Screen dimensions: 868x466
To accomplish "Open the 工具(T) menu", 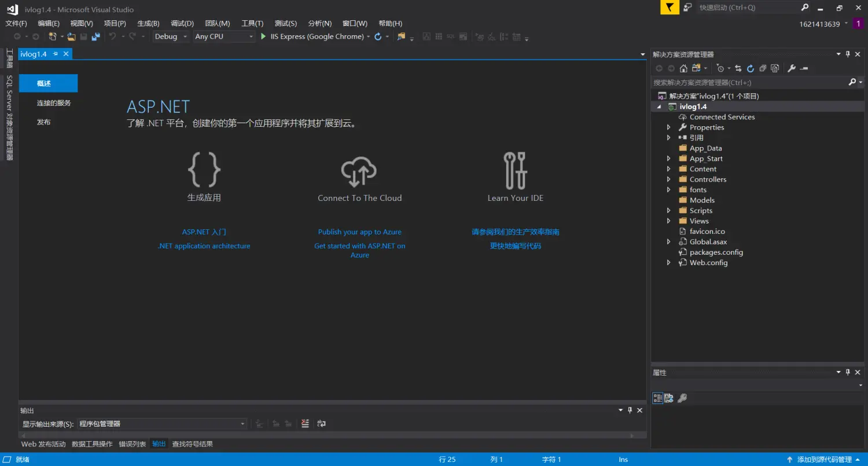I will tap(252, 24).
